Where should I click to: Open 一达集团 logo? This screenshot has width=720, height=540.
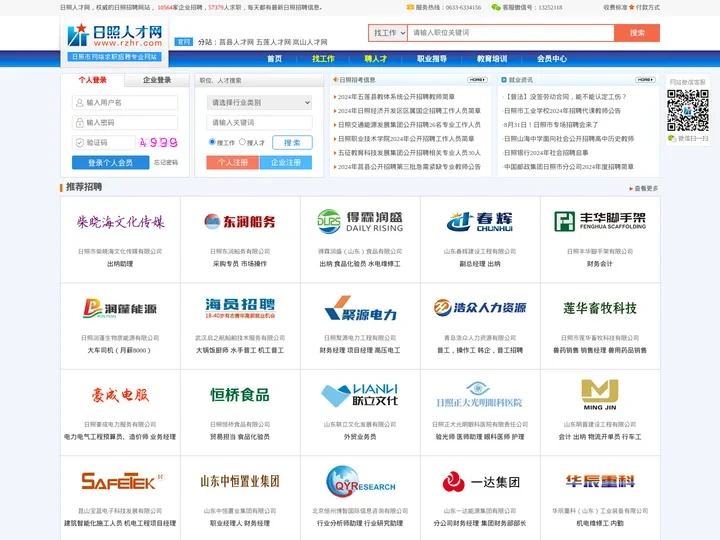pyautogui.click(x=481, y=482)
